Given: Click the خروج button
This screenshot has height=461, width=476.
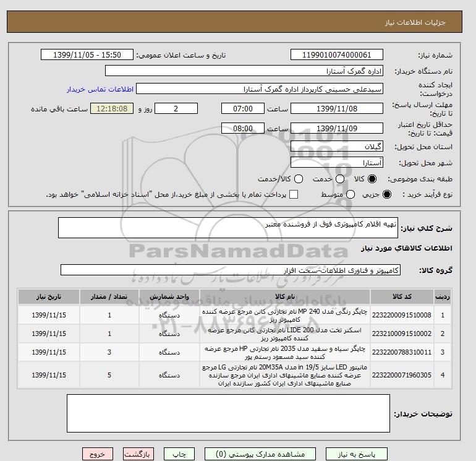Looking at the screenshot, I should pyautogui.click(x=98, y=454).
